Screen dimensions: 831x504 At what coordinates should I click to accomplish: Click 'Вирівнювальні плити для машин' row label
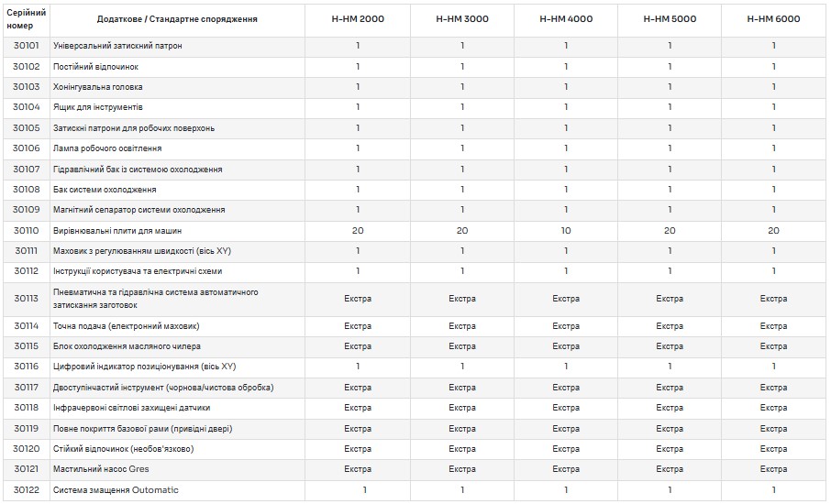(116, 231)
